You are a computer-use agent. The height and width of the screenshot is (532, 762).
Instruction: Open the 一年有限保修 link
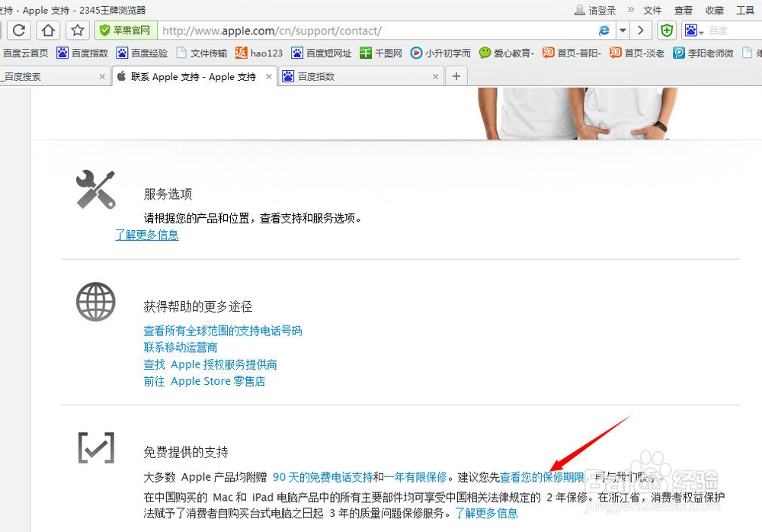[415, 477]
